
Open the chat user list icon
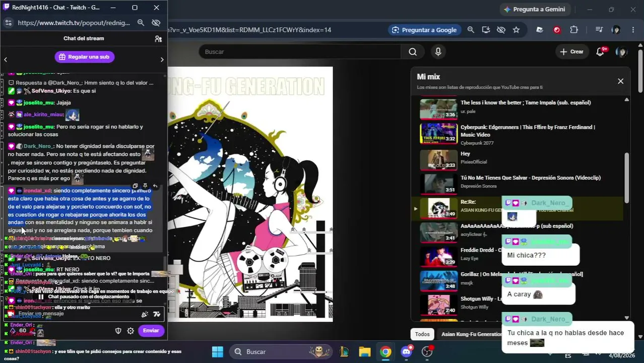click(x=158, y=39)
